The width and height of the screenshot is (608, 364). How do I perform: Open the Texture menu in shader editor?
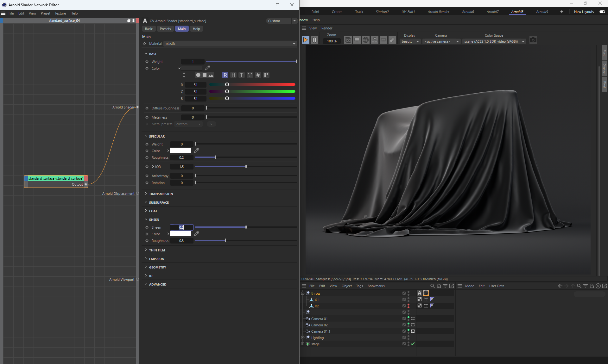(x=60, y=13)
